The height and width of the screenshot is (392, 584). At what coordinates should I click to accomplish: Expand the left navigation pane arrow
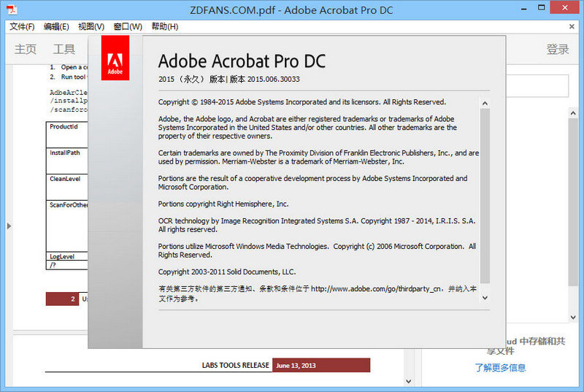click(x=9, y=226)
